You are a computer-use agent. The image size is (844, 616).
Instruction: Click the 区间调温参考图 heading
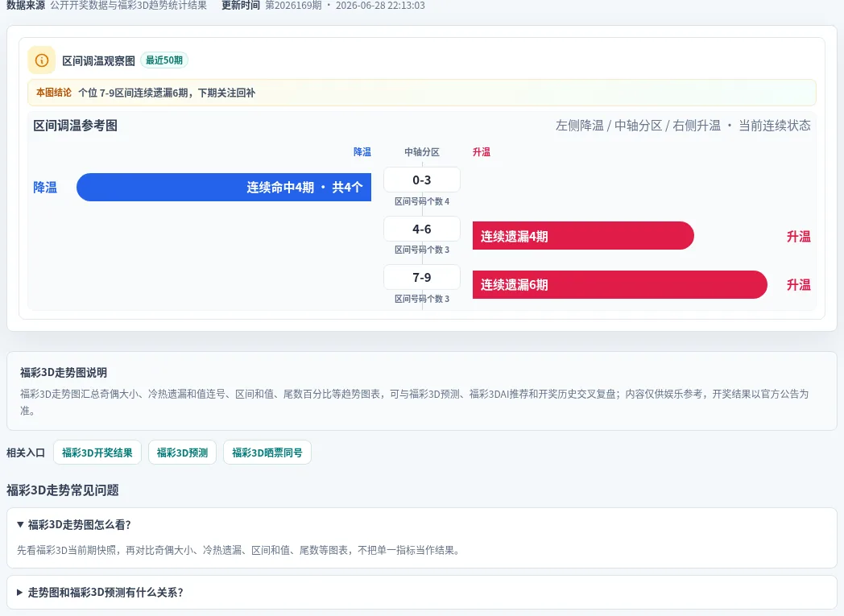pos(76,126)
